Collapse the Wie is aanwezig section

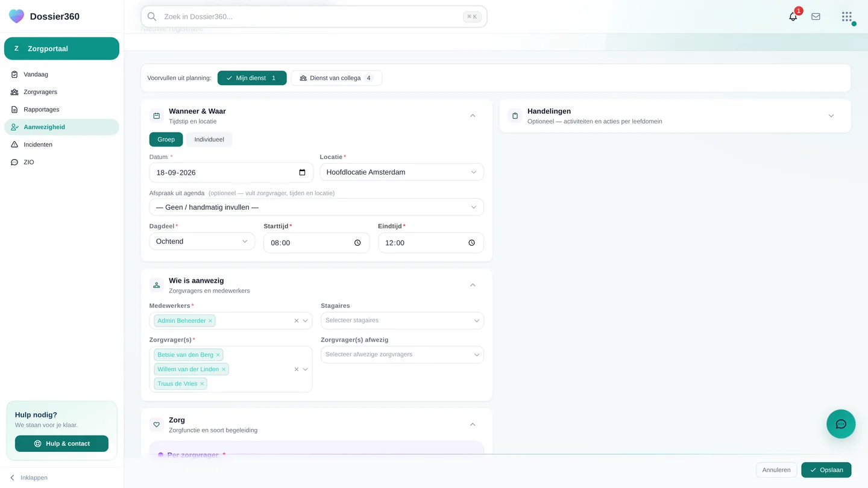point(473,285)
